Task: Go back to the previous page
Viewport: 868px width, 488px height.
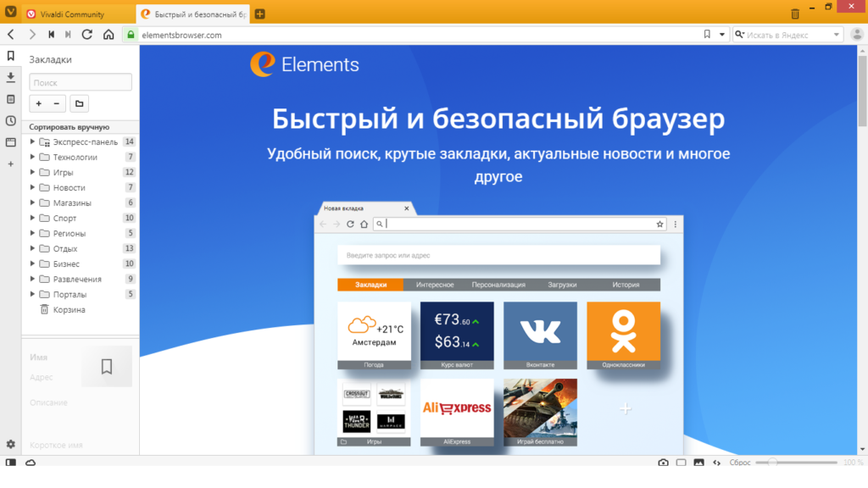Action: click(x=11, y=34)
